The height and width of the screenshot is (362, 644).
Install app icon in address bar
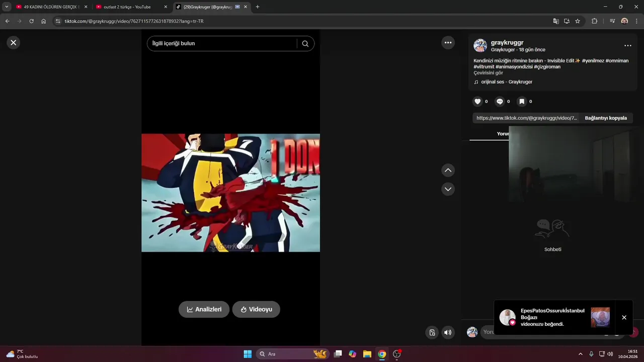click(567, 21)
